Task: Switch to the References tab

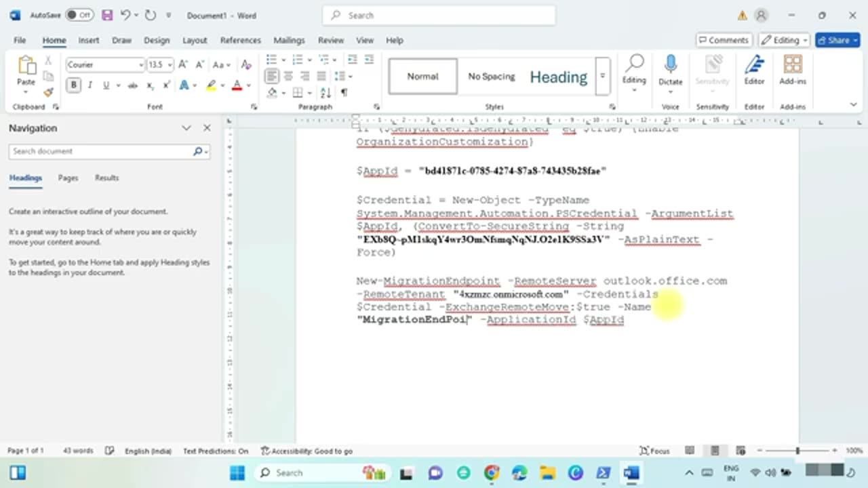Action: coord(240,40)
